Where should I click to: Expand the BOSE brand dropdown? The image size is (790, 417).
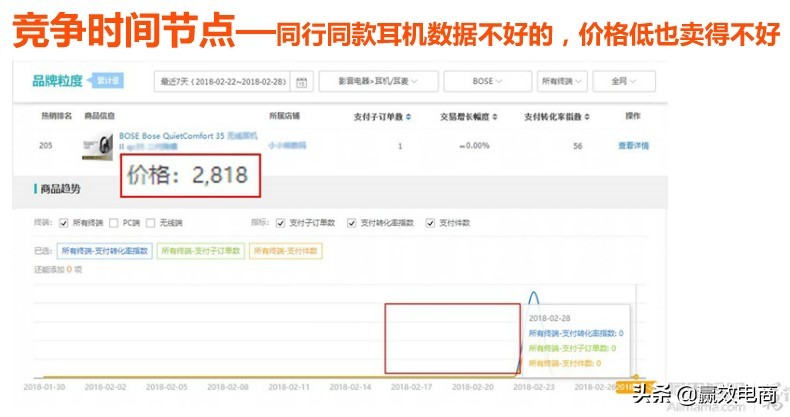coord(487,81)
